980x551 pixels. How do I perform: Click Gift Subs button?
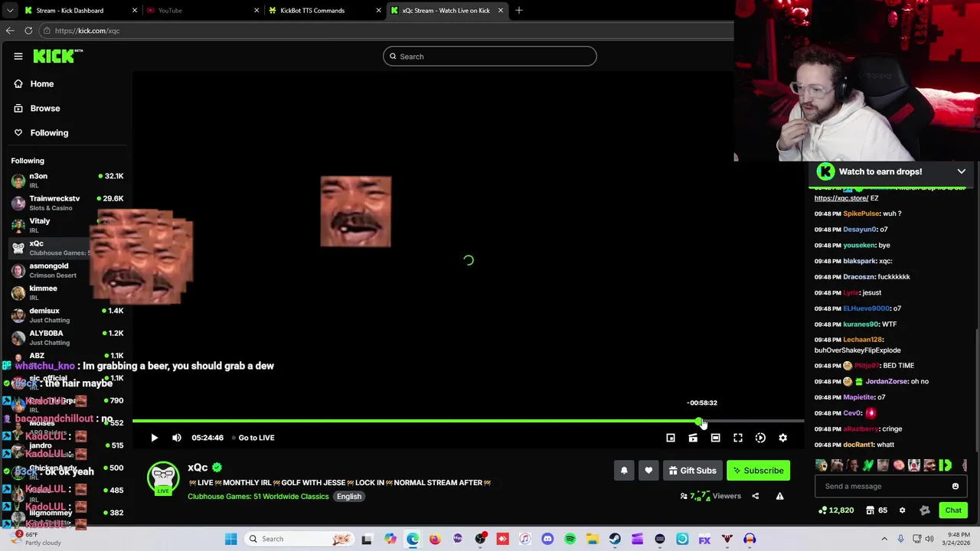692,471
